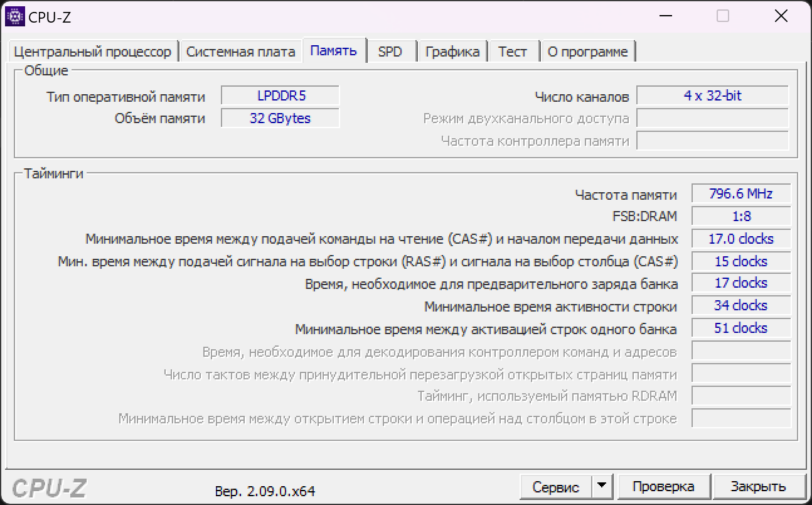This screenshot has height=505, width=812.
Task: Click the Объём памяти label
Action: (159, 119)
